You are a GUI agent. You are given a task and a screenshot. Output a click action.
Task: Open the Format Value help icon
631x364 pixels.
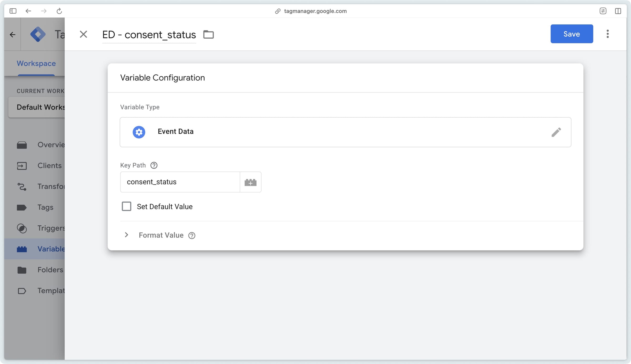[192, 235]
